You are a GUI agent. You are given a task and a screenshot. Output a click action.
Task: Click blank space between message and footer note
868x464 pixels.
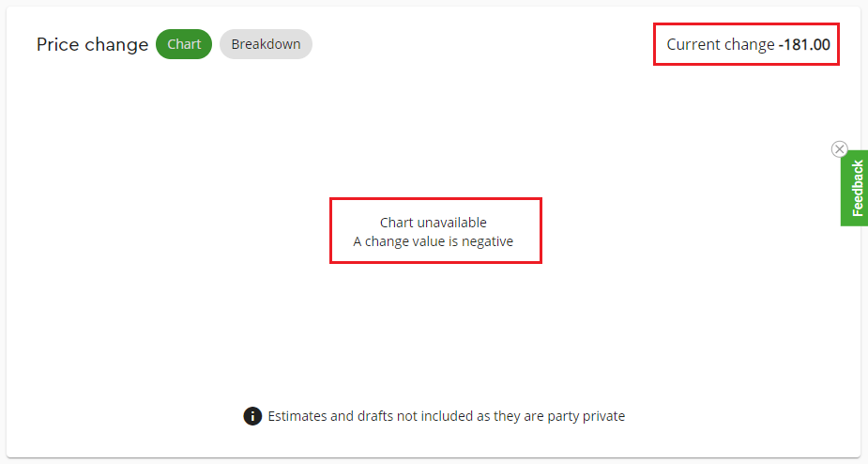[434, 329]
